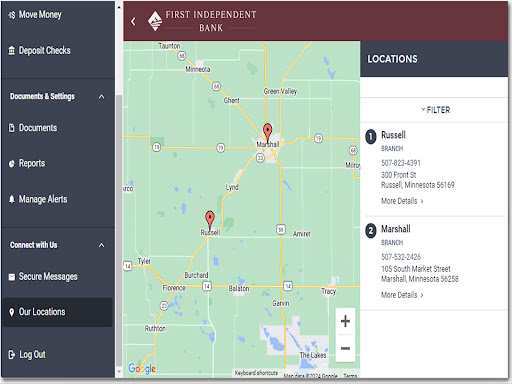
Task: Open Reports menu item
Action: point(57,164)
